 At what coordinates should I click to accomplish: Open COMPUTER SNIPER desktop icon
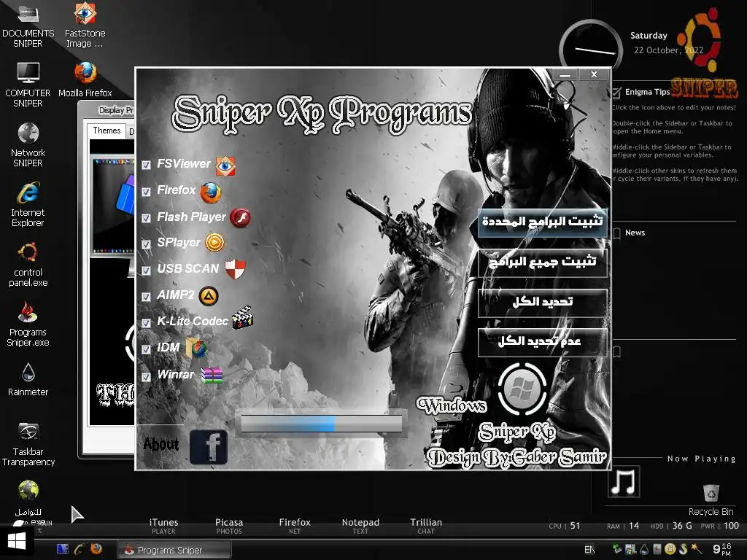click(28, 85)
